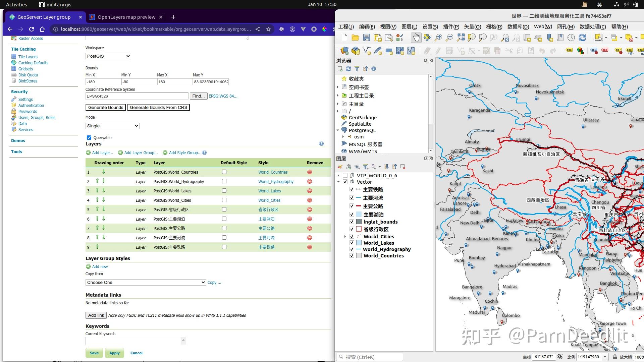Expand the PostgreSQL node in browser
Viewport: 644px width, 362px height.
338,130
